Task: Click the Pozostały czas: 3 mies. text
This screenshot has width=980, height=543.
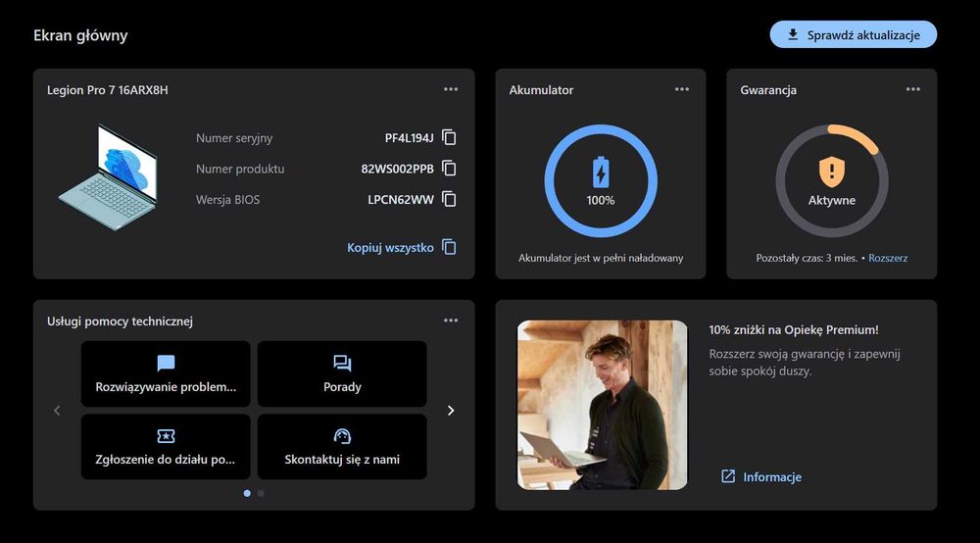Action: pos(807,258)
